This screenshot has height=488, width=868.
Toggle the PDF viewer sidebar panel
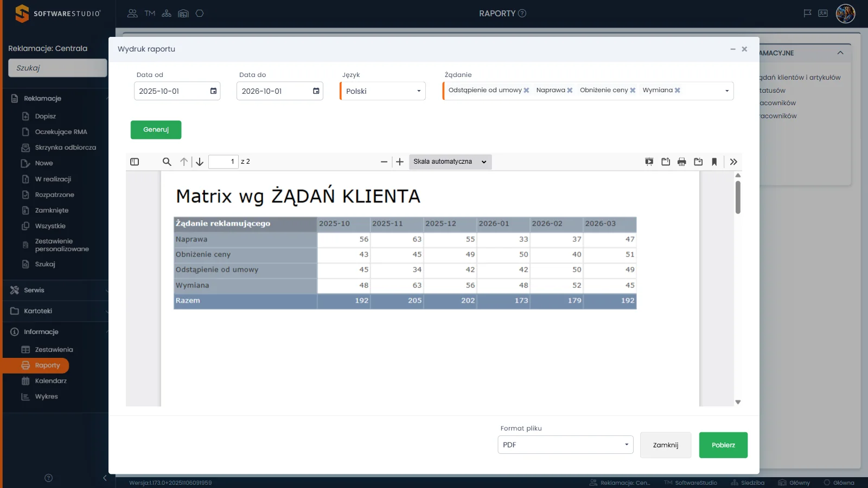pyautogui.click(x=135, y=162)
